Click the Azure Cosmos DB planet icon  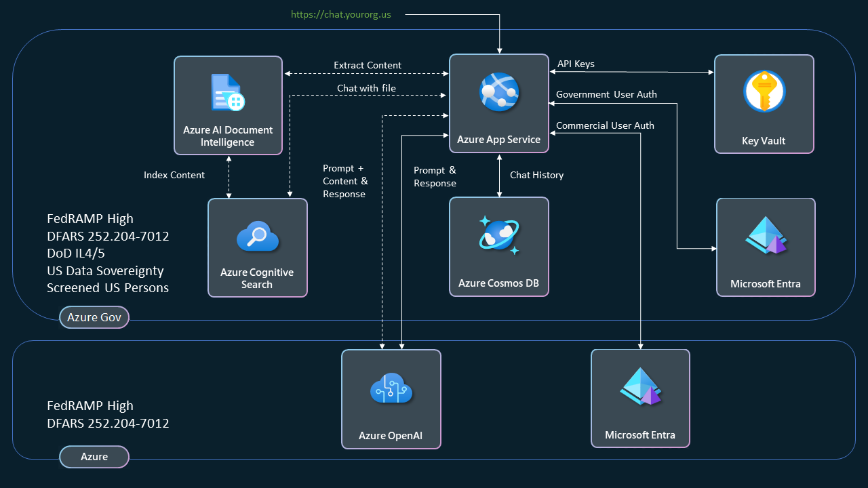tap(499, 236)
